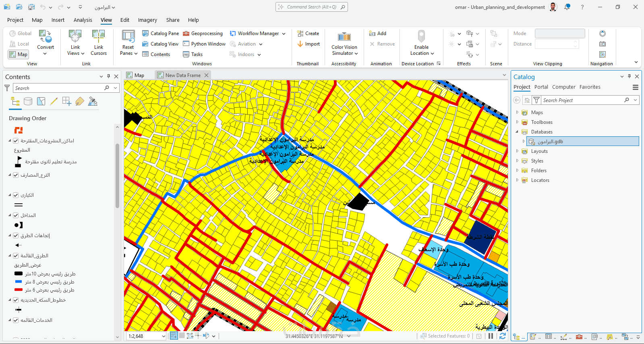Select List By Drawing Order icon

[15, 101]
